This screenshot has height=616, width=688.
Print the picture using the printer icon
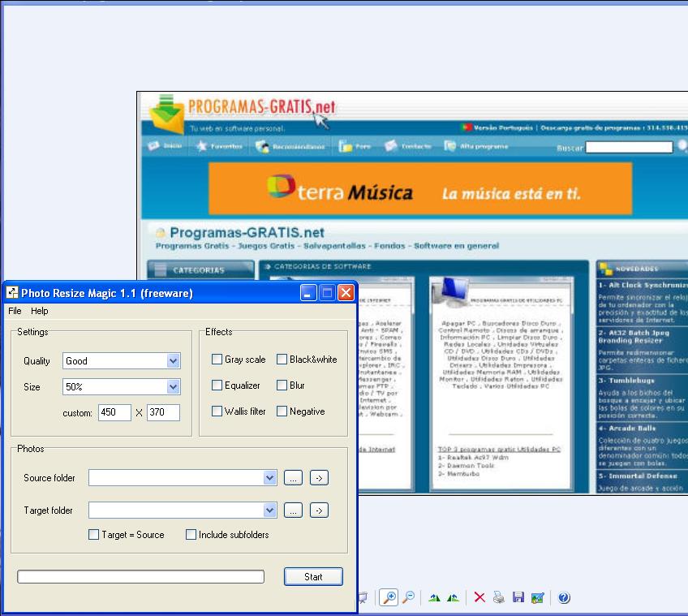(499, 597)
